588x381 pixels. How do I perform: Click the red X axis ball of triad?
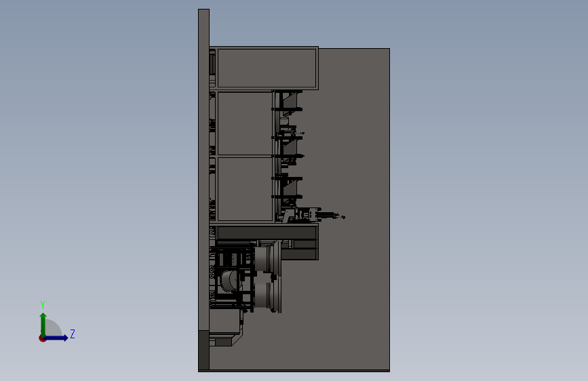click(x=42, y=338)
